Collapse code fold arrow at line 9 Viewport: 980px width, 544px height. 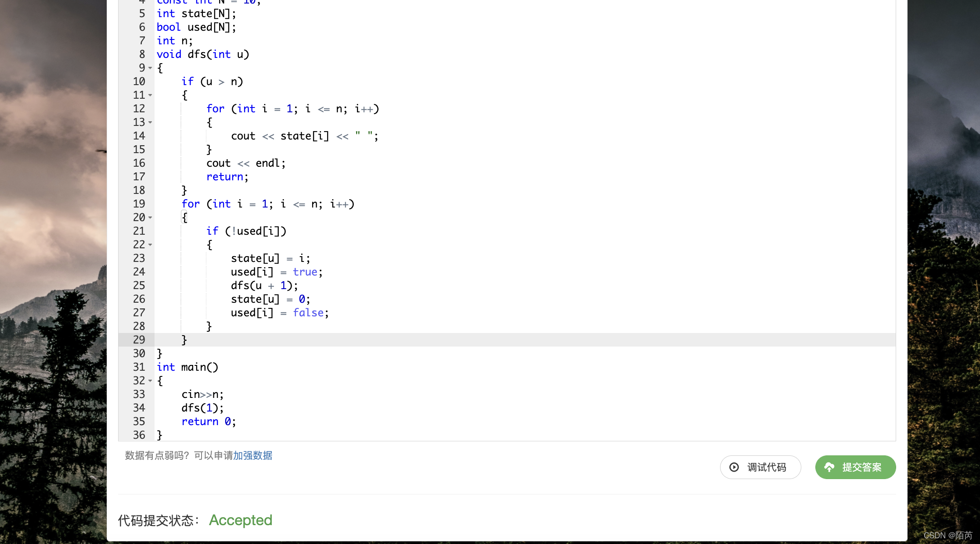click(x=150, y=68)
